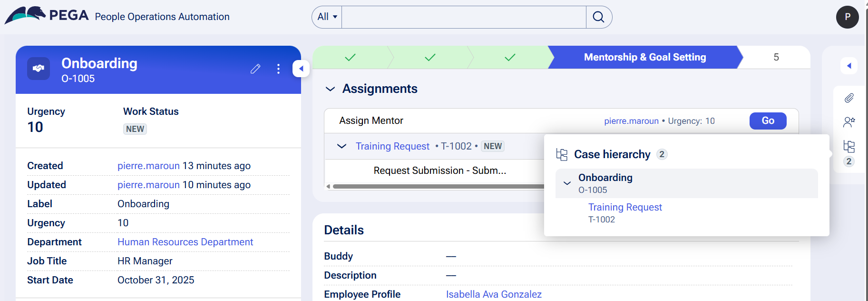Open the followers icon in right sidebar

[x=849, y=122]
